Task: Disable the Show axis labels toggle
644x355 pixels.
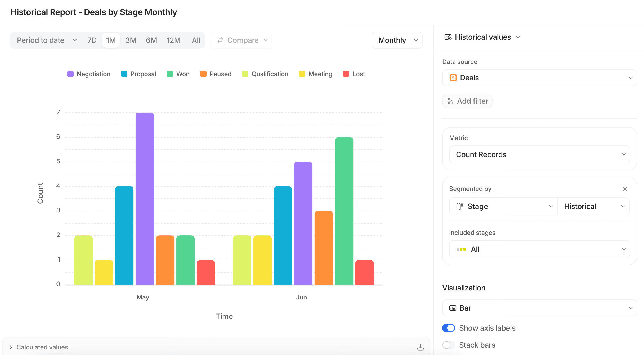Action: [x=449, y=328]
